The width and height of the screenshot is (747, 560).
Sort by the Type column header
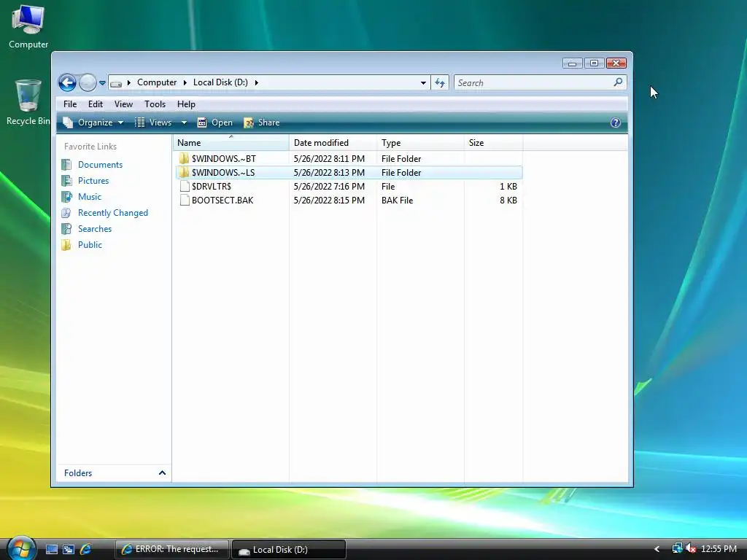point(420,143)
